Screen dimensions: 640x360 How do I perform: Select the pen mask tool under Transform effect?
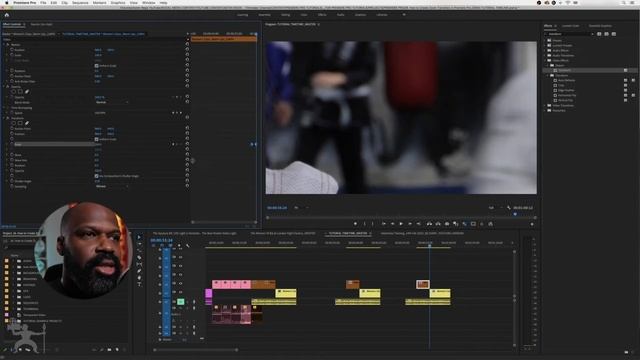tap(27, 123)
